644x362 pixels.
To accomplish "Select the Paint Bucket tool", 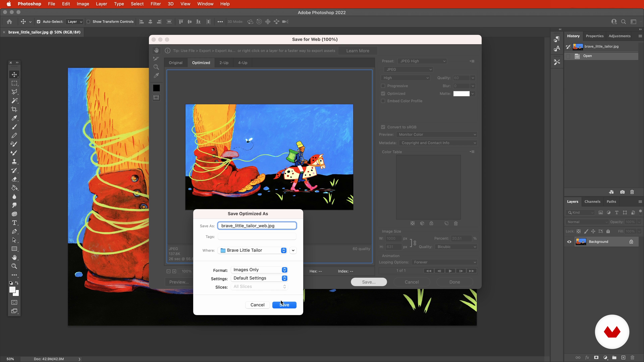I will (14, 188).
